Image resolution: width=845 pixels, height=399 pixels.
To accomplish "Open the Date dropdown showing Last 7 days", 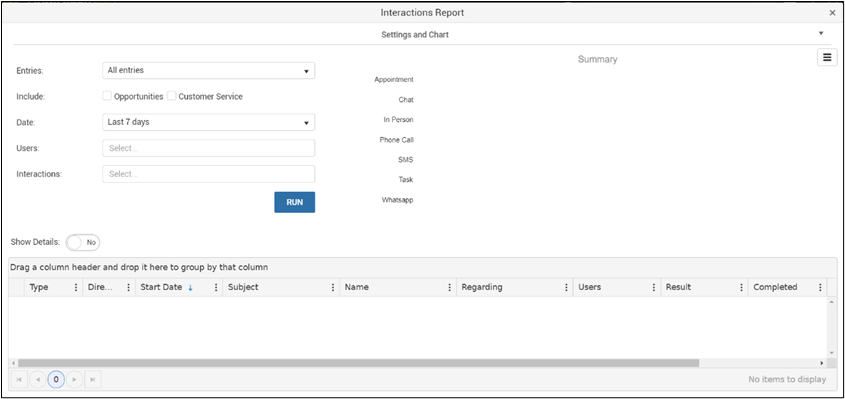I will click(x=209, y=122).
